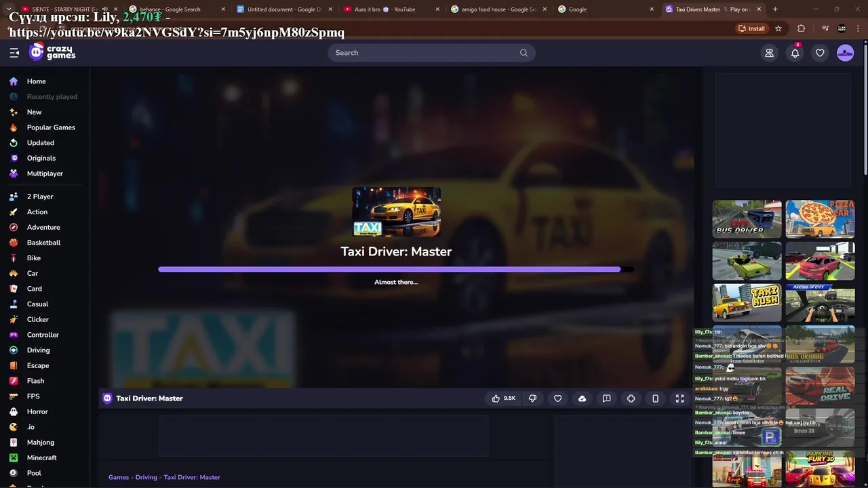This screenshot has width=868, height=488.
Task: Click the recenter crosshair icon below the game
Action: click(x=631, y=399)
